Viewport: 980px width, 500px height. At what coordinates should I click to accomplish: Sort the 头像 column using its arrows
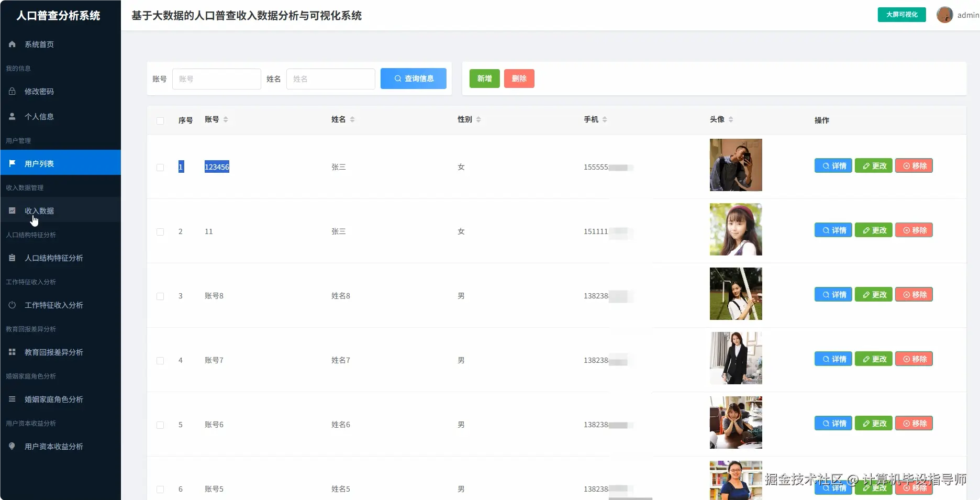coord(731,119)
